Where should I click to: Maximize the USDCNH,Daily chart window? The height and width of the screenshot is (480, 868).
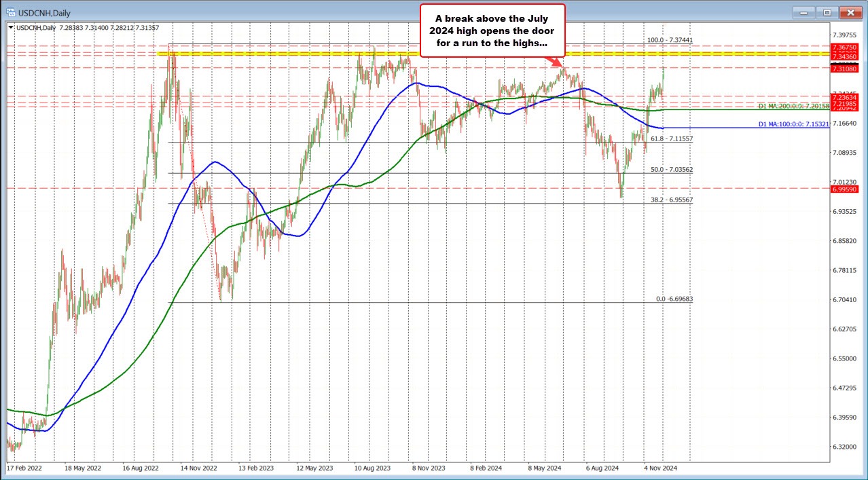point(827,12)
